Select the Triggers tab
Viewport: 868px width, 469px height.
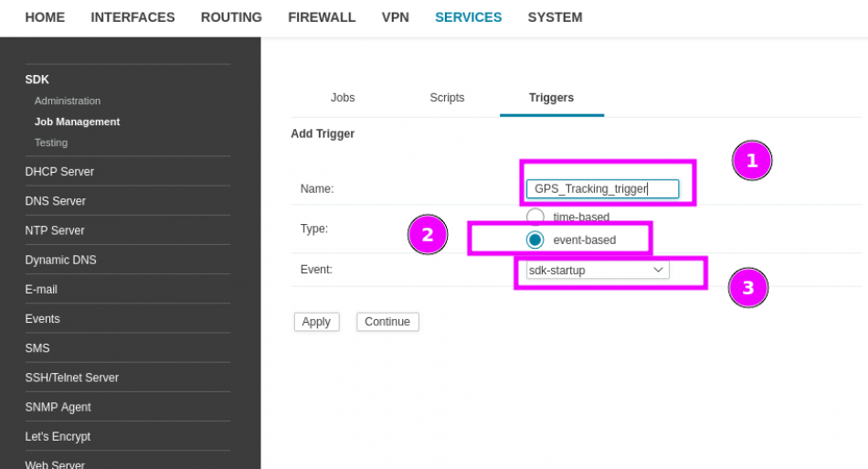pos(551,98)
